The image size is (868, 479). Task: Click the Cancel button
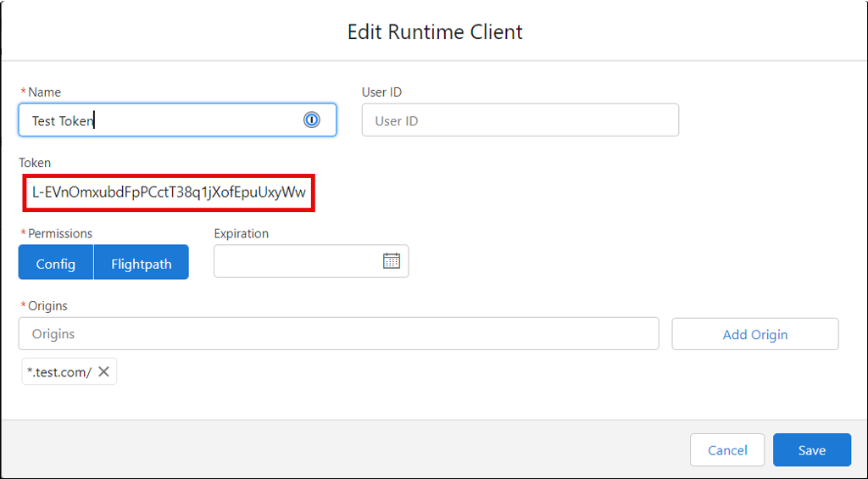[x=727, y=449]
